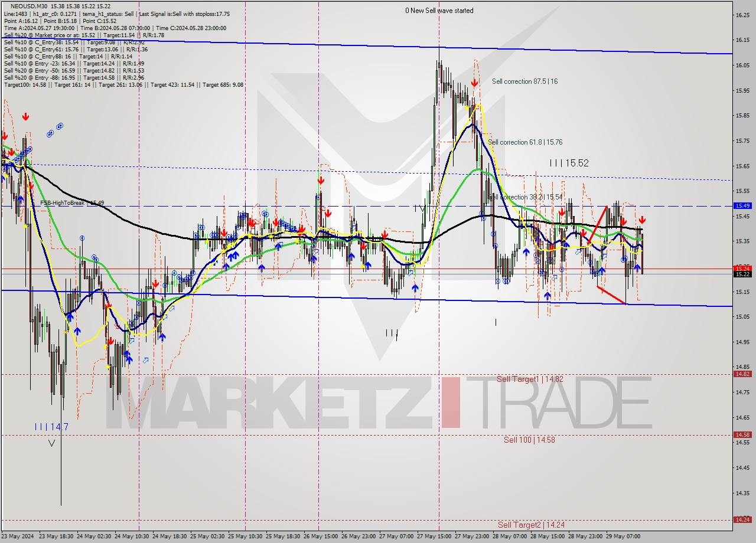Screen dimensions: 756x543
Task: Click the 'Sell Target1 | 14.82' label
Action: pyautogui.click(x=530, y=379)
